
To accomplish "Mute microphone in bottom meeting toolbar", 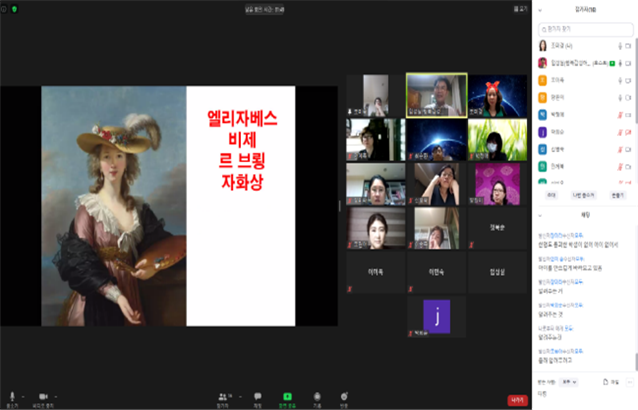I will coord(12,396).
